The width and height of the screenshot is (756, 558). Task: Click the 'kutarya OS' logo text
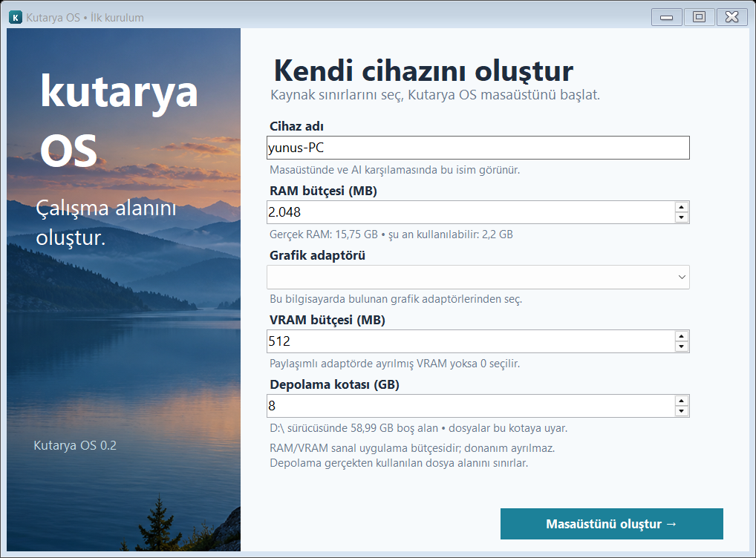[119, 120]
